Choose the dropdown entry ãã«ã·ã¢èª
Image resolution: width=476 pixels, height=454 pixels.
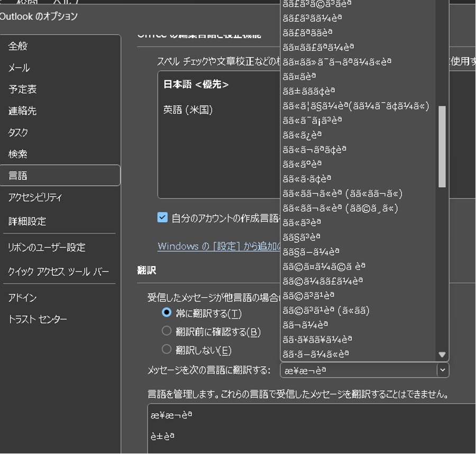click(x=307, y=179)
